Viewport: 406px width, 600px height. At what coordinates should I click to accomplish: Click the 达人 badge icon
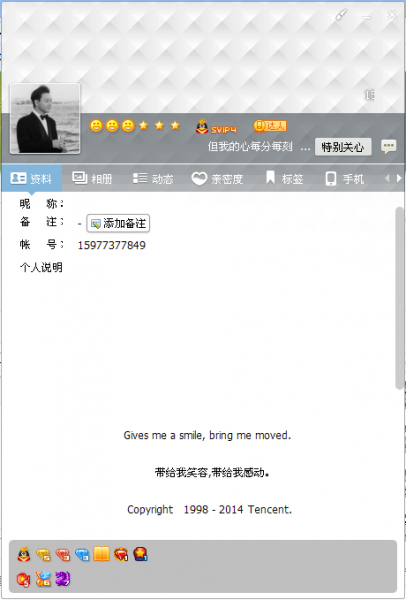pos(270,126)
